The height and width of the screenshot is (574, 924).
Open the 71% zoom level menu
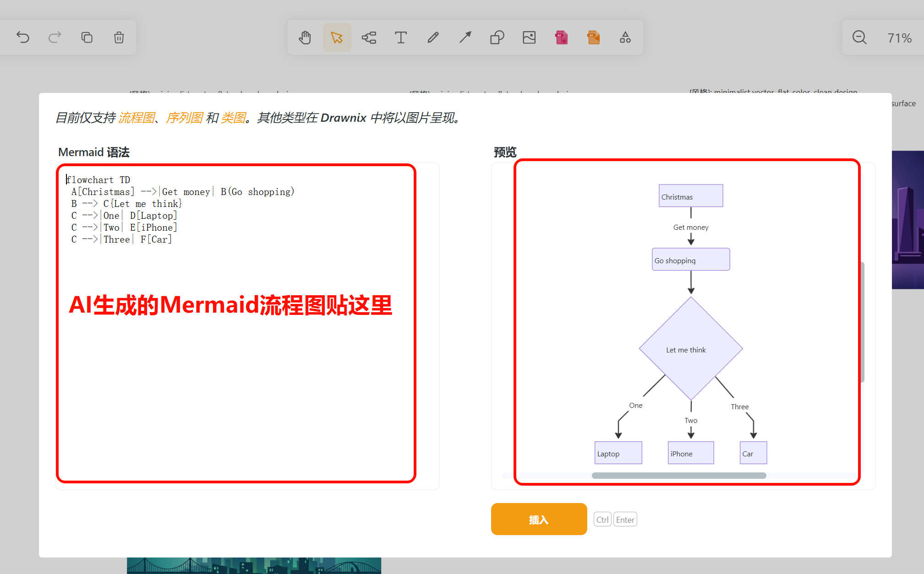point(900,38)
